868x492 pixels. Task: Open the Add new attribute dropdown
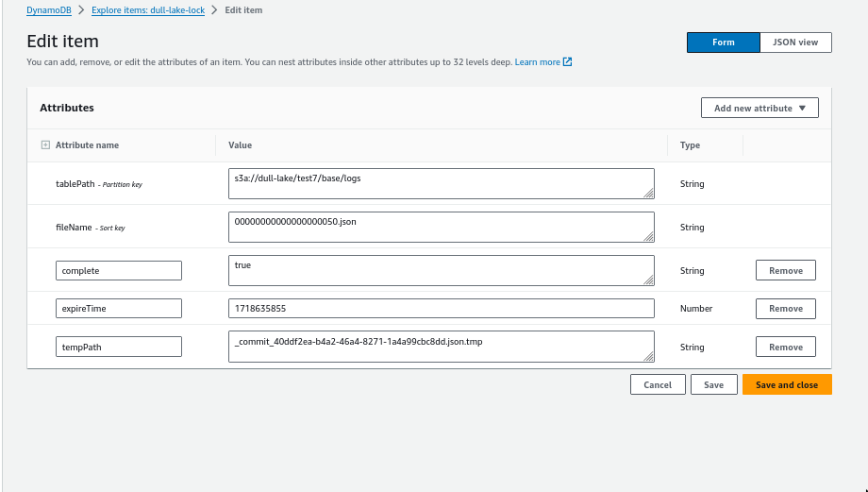[759, 108]
